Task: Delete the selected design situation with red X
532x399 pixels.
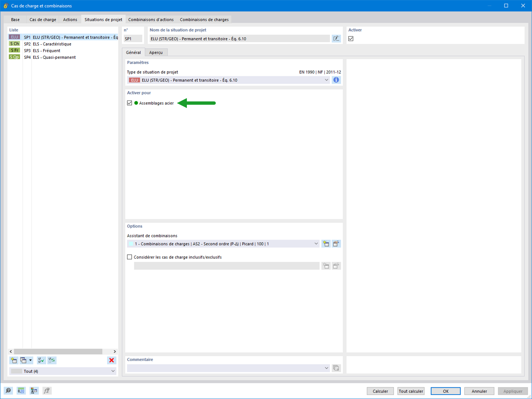Action: pyautogui.click(x=112, y=360)
